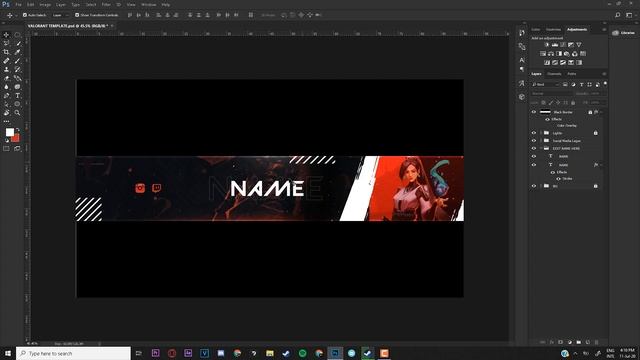Select the Move tool in the toolbox
This screenshot has width=640, height=360.
click(x=7, y=35)
